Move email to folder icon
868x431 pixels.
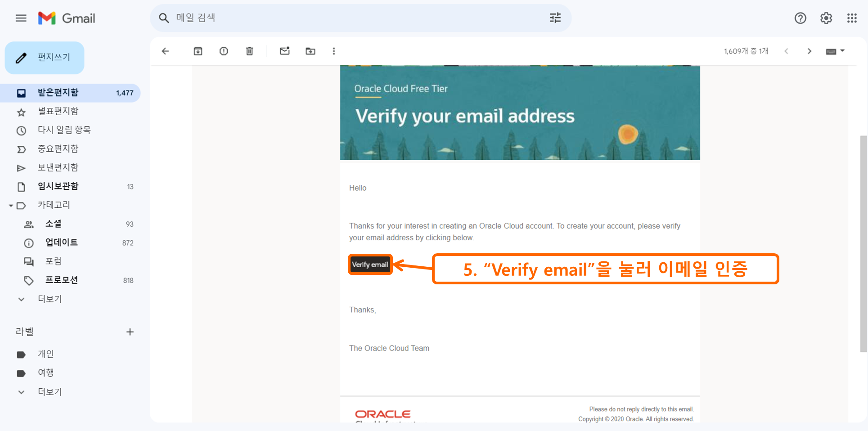(310, 51)
